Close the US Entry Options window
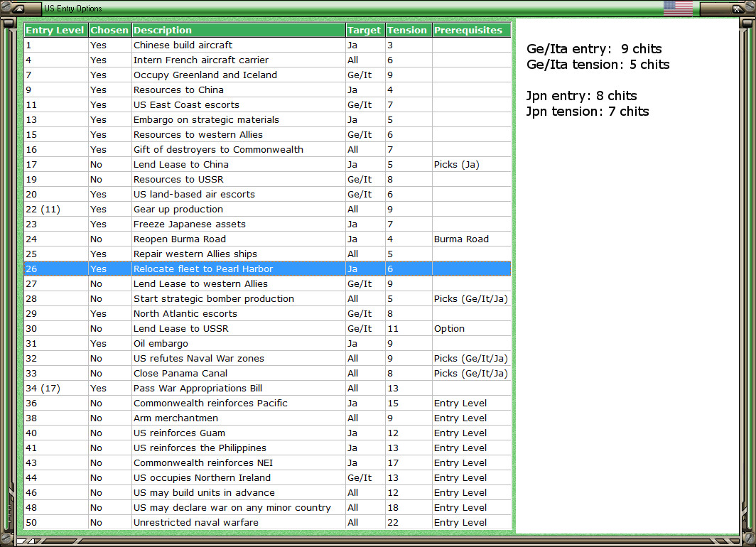The width and height of the screenshot is (756, 547). pos(738,9)
